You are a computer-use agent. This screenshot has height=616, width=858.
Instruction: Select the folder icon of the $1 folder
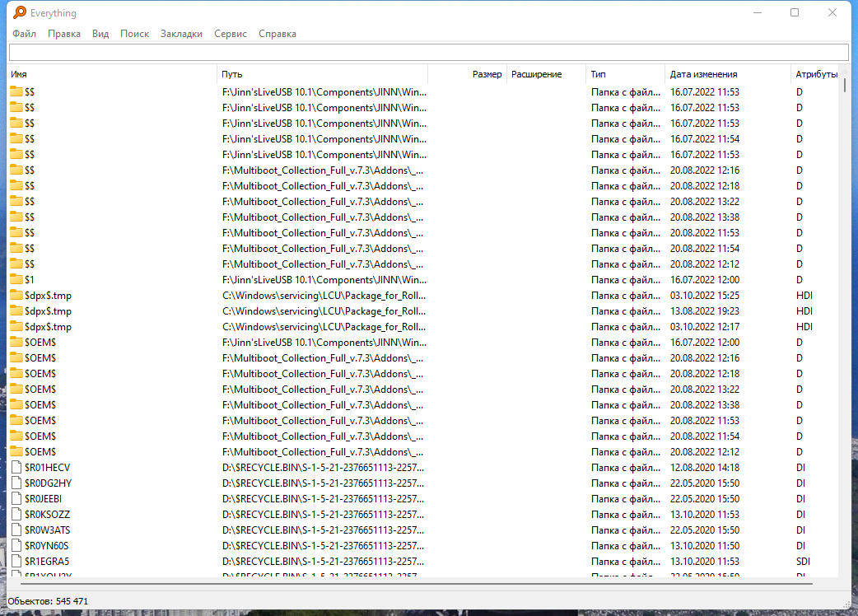(x=16, y=279)
